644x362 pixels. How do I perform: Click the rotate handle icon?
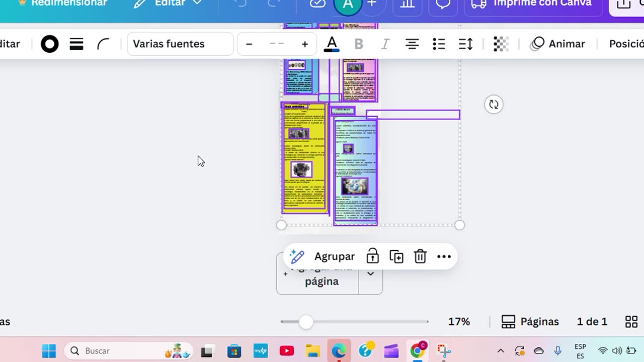coord(494,105)
